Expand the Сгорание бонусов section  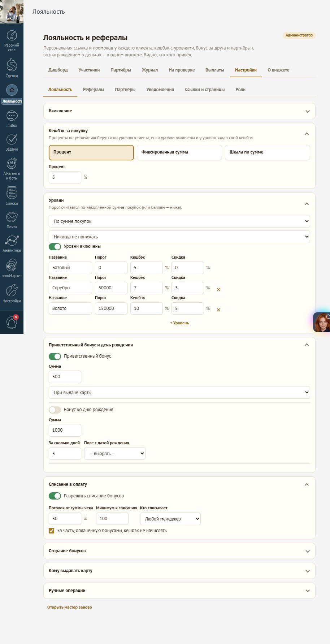(179, 551)
